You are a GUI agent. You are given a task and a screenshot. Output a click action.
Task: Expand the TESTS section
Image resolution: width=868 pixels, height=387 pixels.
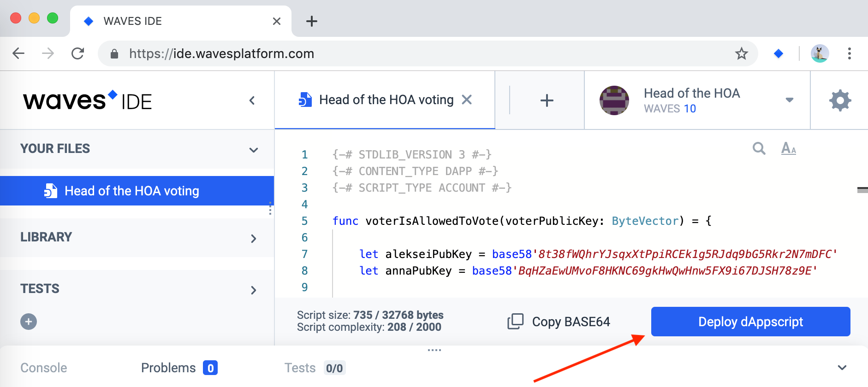[253, 290]
